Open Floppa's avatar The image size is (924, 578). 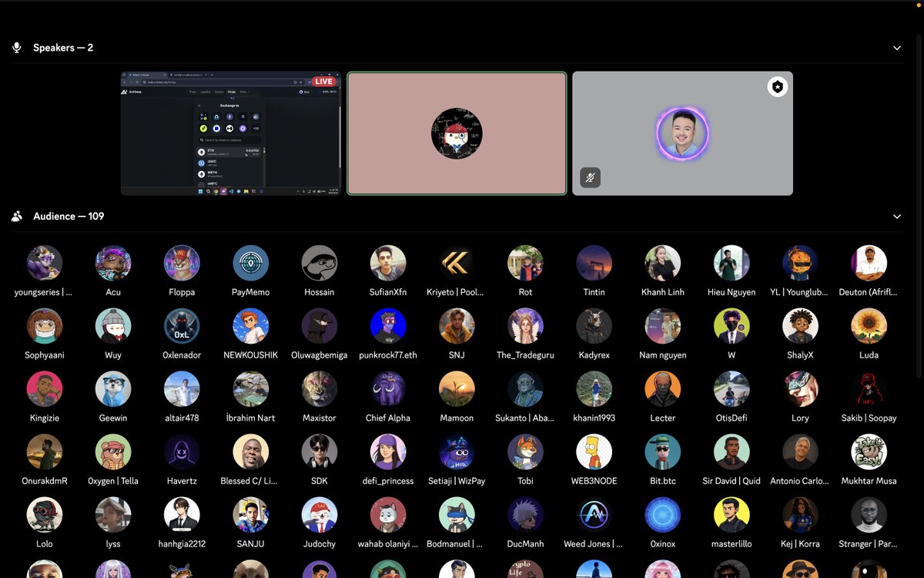coord(182,263)
